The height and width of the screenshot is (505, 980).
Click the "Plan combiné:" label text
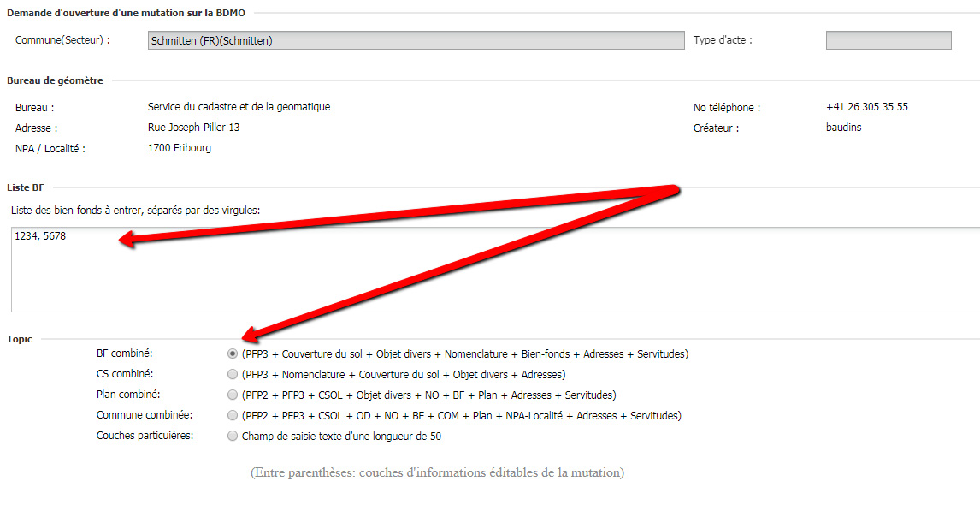pyautogui.click(x=128, y=395)
